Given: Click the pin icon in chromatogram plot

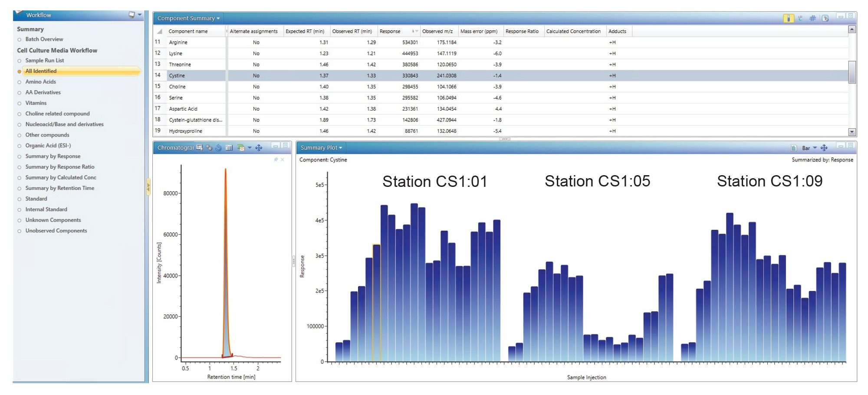Looking at the screenshot, I should coord(276,160).
